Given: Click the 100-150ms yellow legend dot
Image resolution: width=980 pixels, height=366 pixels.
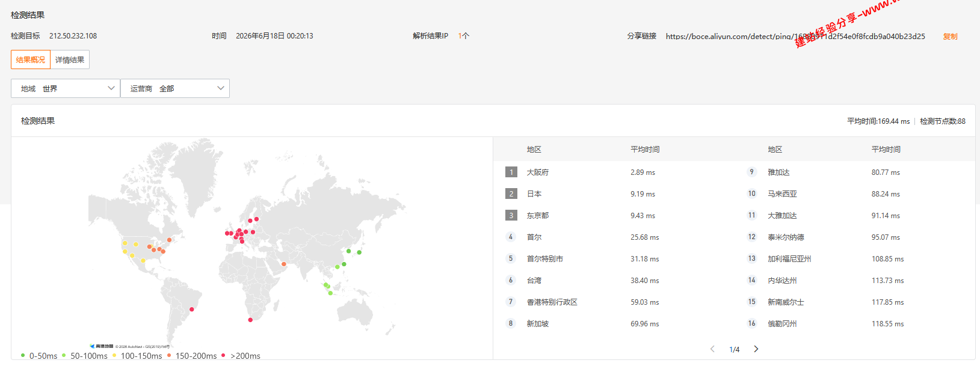Looking at the screenshot, I should 114,355.
